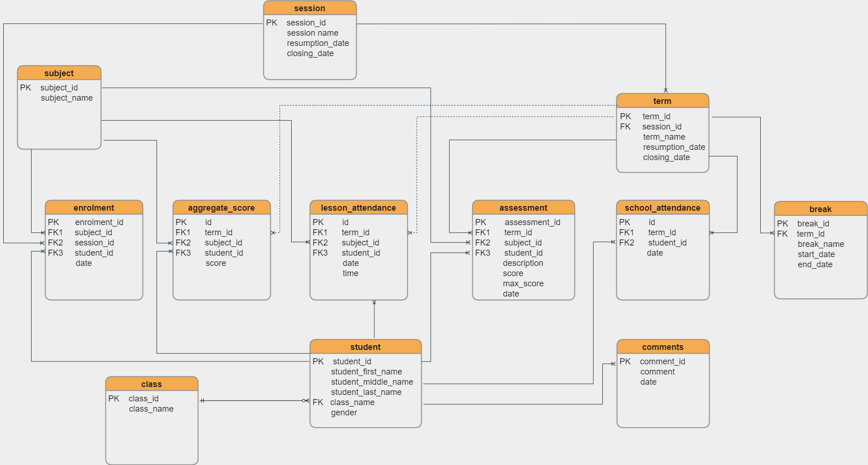Click subject_id in aggregate_score table
The width and height of the screenshot is (868, 465).
coord(223,243)
